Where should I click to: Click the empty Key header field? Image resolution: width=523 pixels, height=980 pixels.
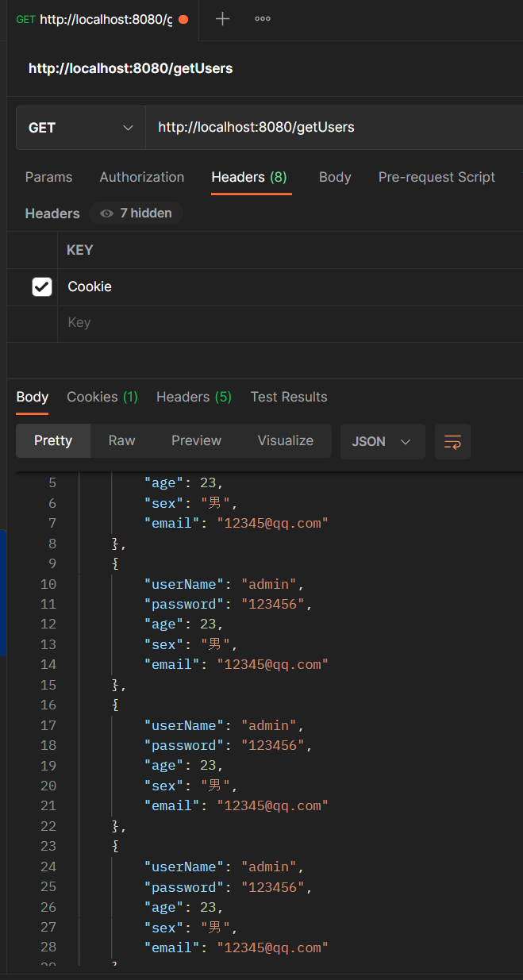pyautogui.click(x=290, y=323)
